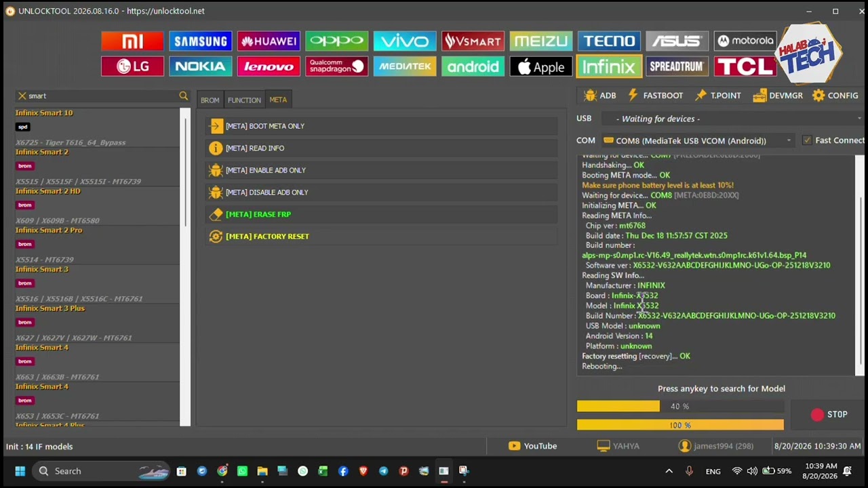Choose the Samsung brand tile

click(x=200, y=41)
